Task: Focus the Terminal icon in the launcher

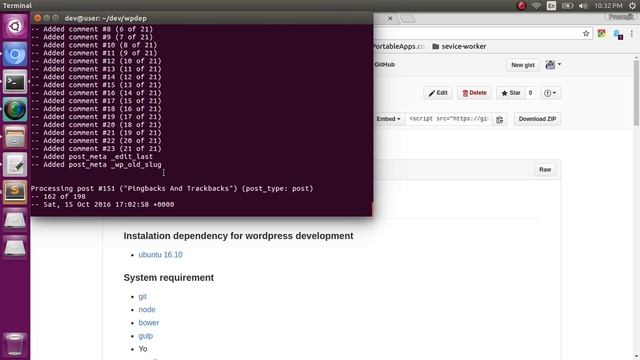Action: click(15, 82)
